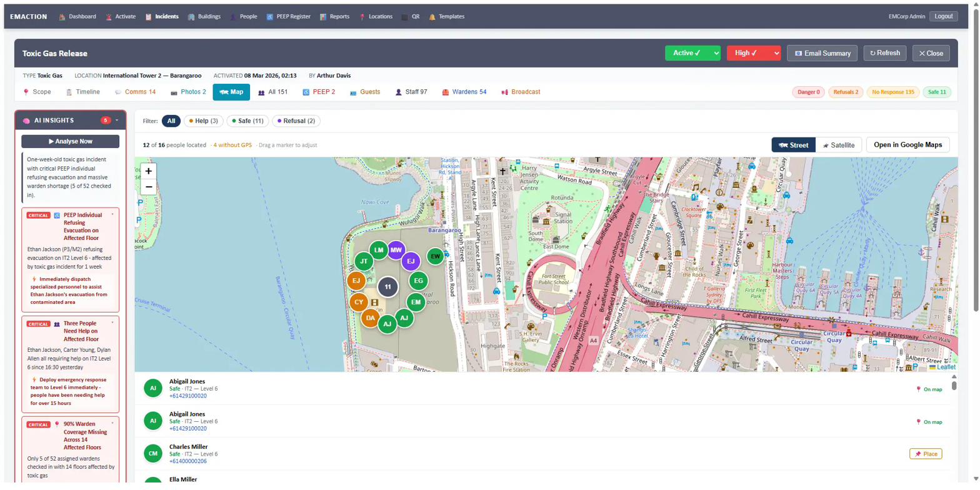Filter map by Refusal (2)
Viewport: 980px width, 490px height.
pos(296,121)
